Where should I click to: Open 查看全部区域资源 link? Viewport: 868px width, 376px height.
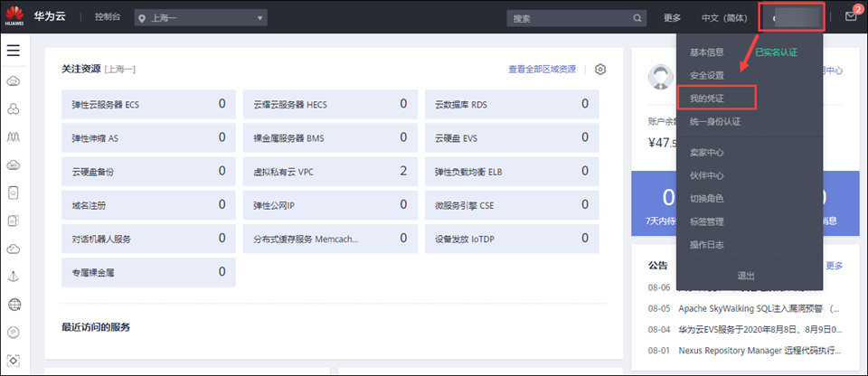click(541, 70)
